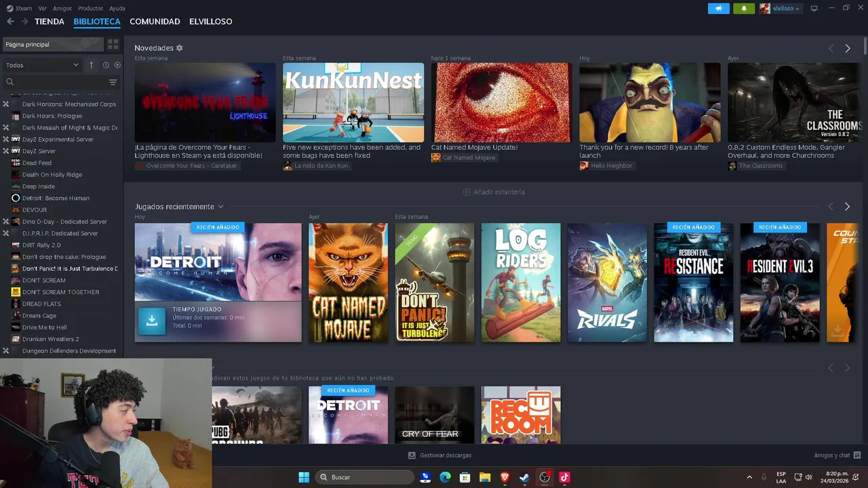Open Log Riders game cover
This screenshot has width=868, height=488.
click(x=521, y=283)
